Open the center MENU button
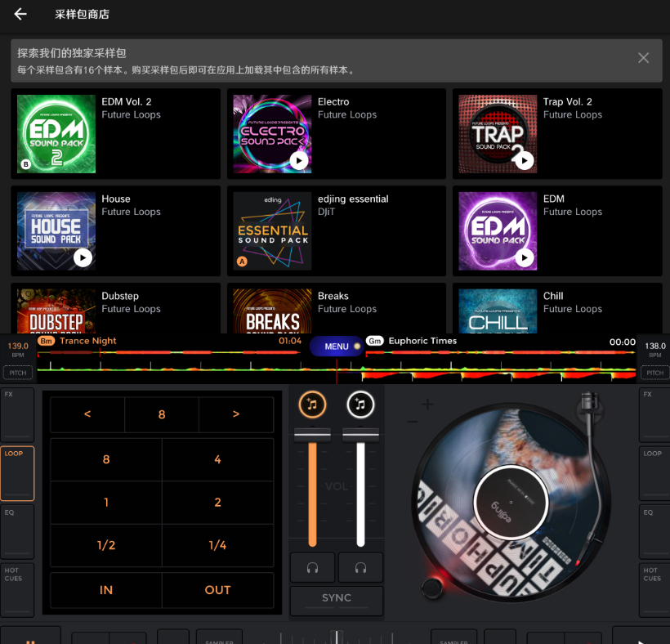The image size is (670, 644). coord(337,347)
